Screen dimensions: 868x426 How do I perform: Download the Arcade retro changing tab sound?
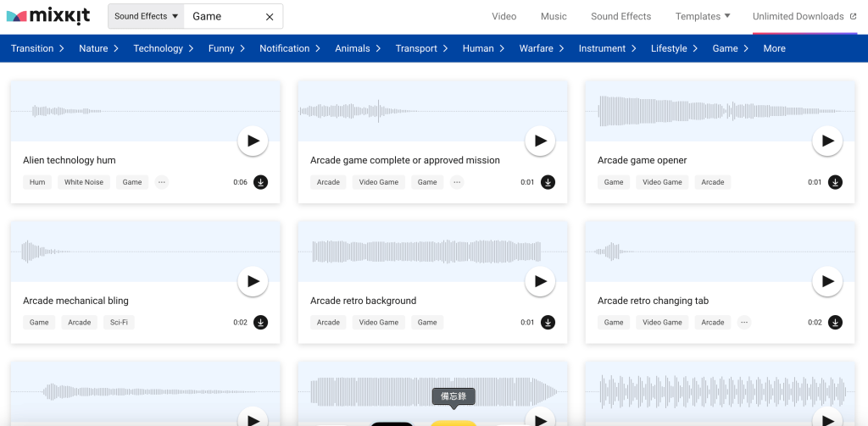[835, 323]
